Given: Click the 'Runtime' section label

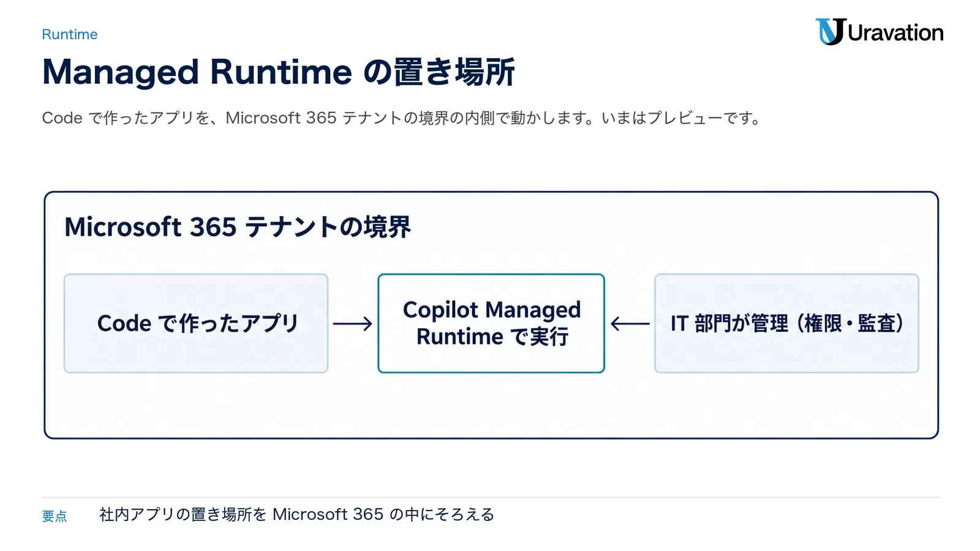Looking at the screenshot, I should point(70,34).
